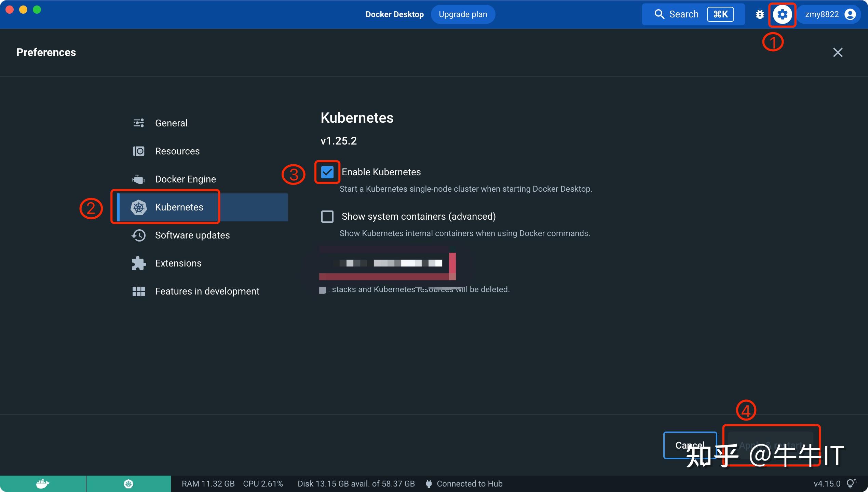Open the General preferences section
Viewport: 868px width, 492px height.
click(172, 123)
